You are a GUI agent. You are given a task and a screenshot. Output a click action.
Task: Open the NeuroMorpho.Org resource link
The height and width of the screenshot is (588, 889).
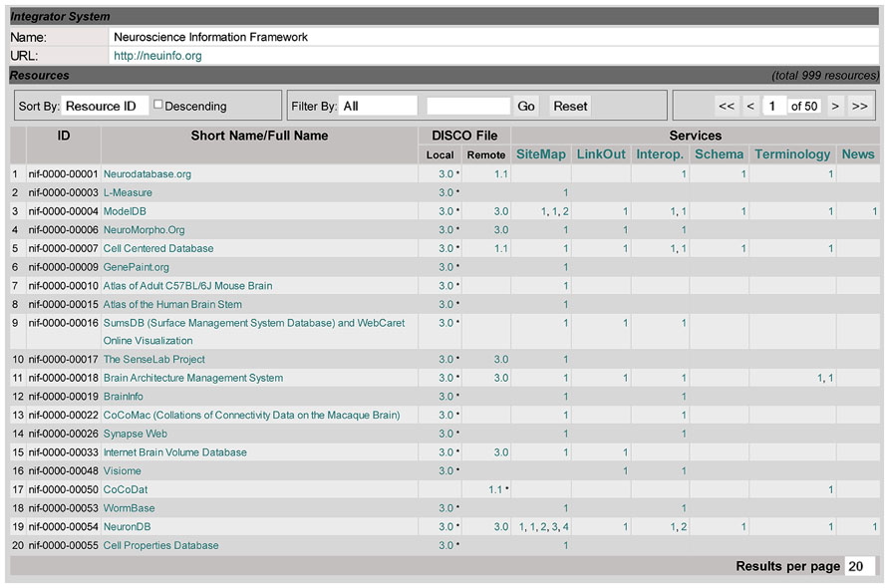(144, 230)
